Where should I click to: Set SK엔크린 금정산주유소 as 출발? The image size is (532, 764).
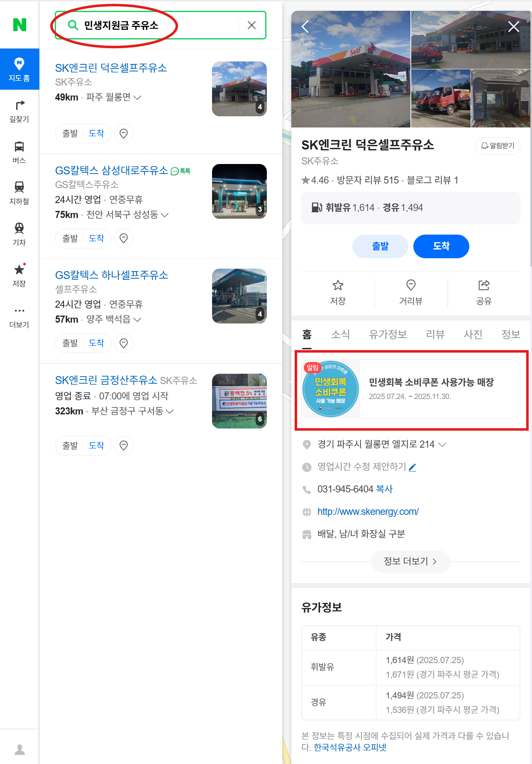[x=70, y=446]
